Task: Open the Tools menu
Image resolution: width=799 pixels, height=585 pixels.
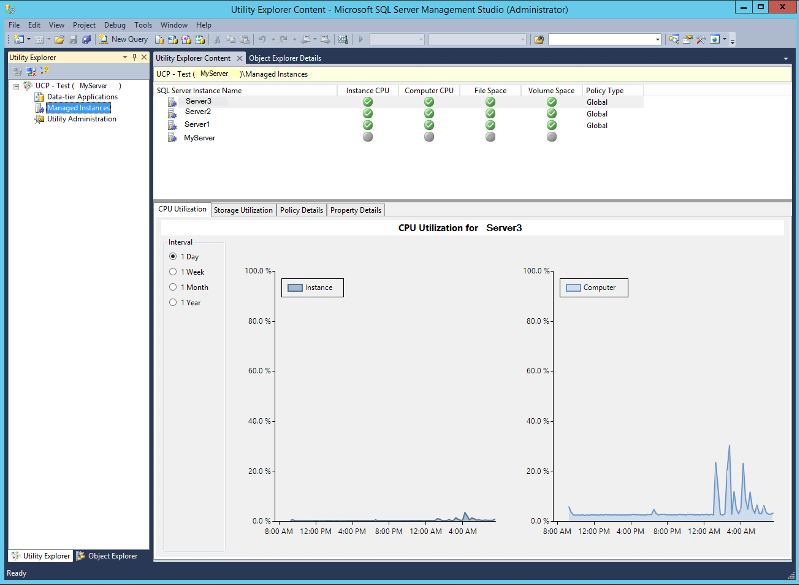Action: tap(143, 25)
